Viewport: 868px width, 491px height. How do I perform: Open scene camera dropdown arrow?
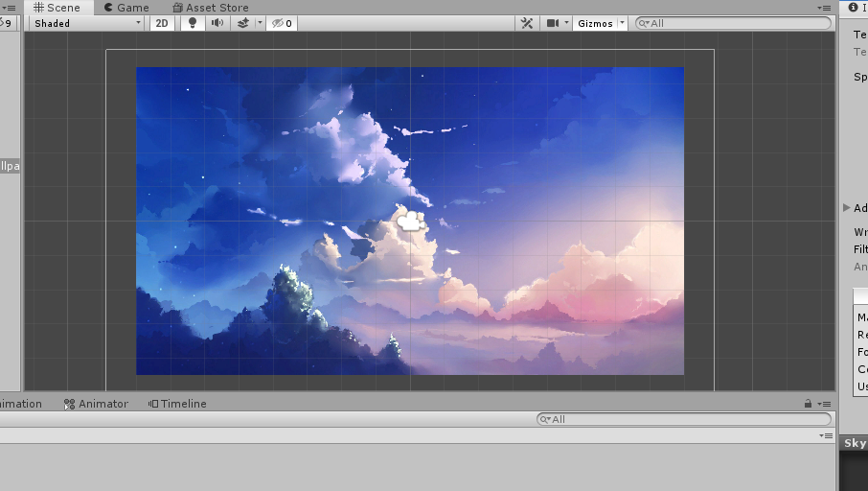(x=566, y=23)
